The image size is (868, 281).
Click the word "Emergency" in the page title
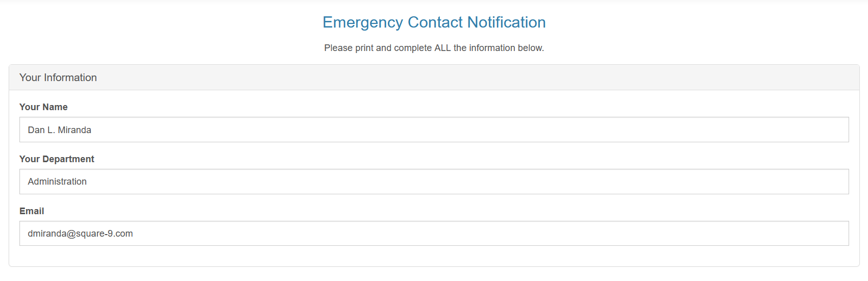[363, 22]
